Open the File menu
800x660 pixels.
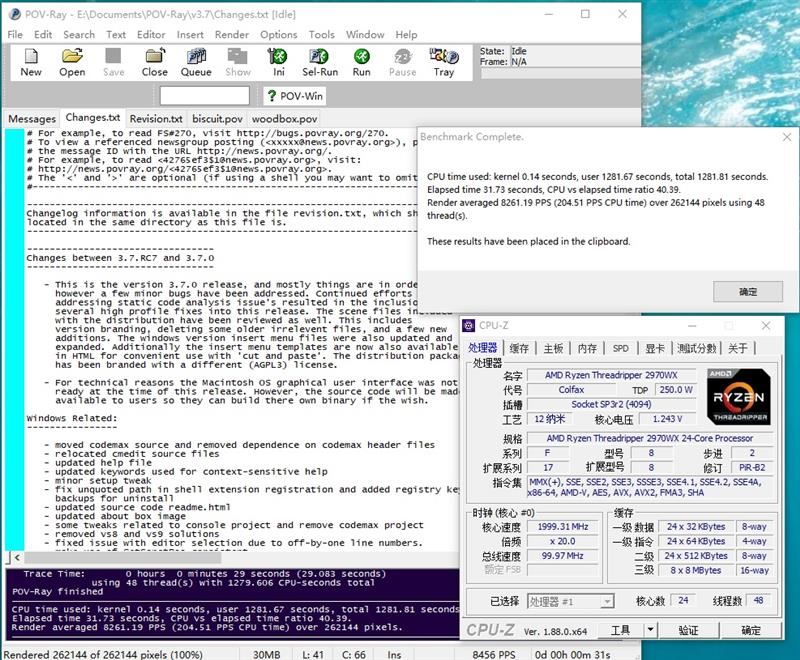point(15,35)
